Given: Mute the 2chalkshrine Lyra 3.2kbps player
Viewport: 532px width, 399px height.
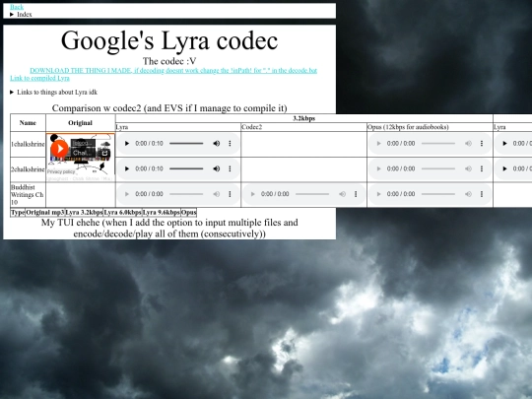Looking at the screenshot, I should (x=216, y=168).
